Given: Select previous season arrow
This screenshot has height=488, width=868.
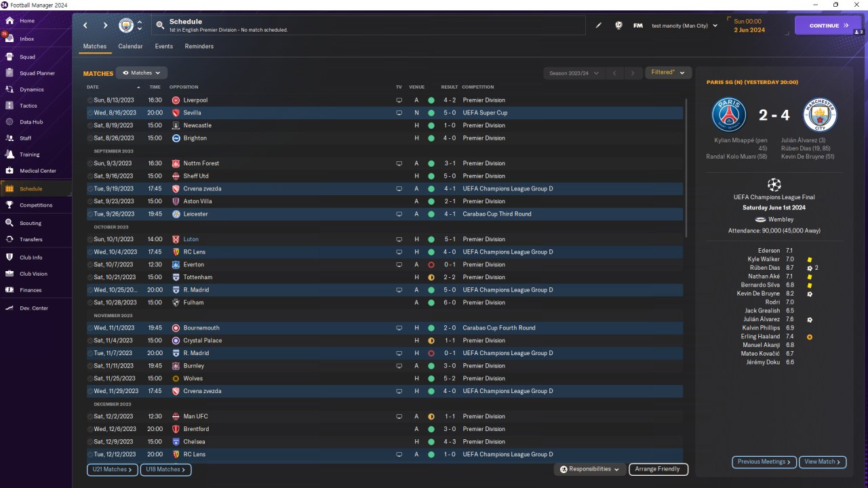Looking at the screenshot, I should pos(614,73).
